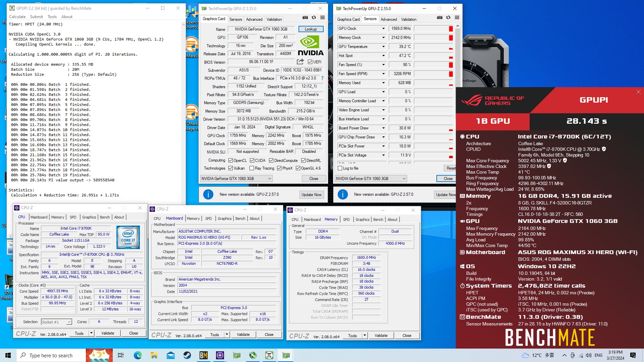Enable the Log to file checkbox
Screen dimensions: 644x362
coord(340,168)
